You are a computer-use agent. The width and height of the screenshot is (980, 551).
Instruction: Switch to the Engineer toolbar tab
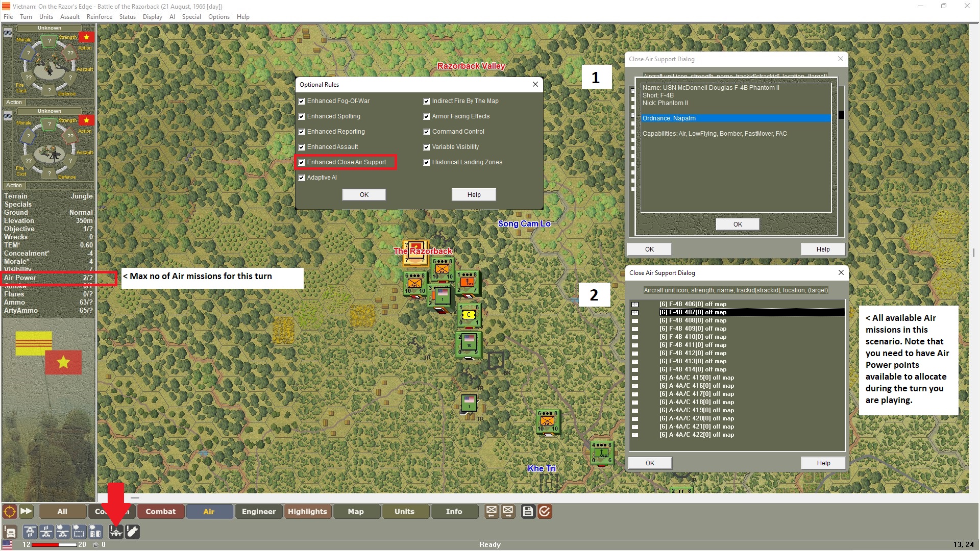click(258, 511)
